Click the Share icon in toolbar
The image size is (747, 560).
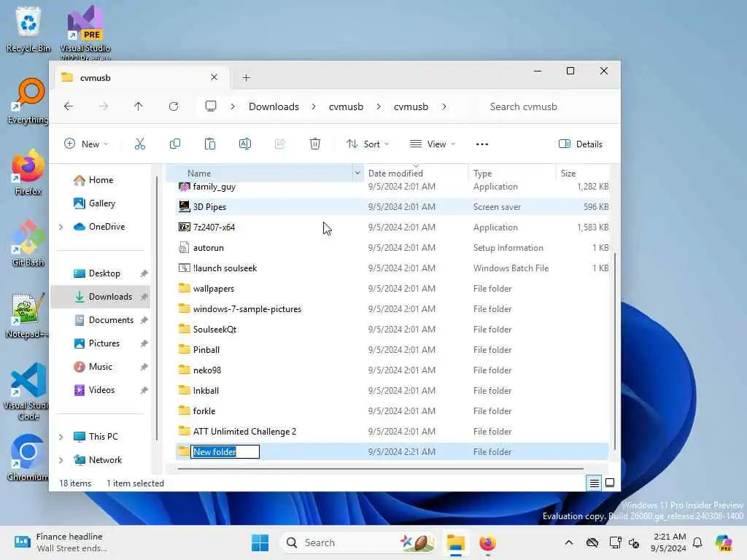(279, 144)
